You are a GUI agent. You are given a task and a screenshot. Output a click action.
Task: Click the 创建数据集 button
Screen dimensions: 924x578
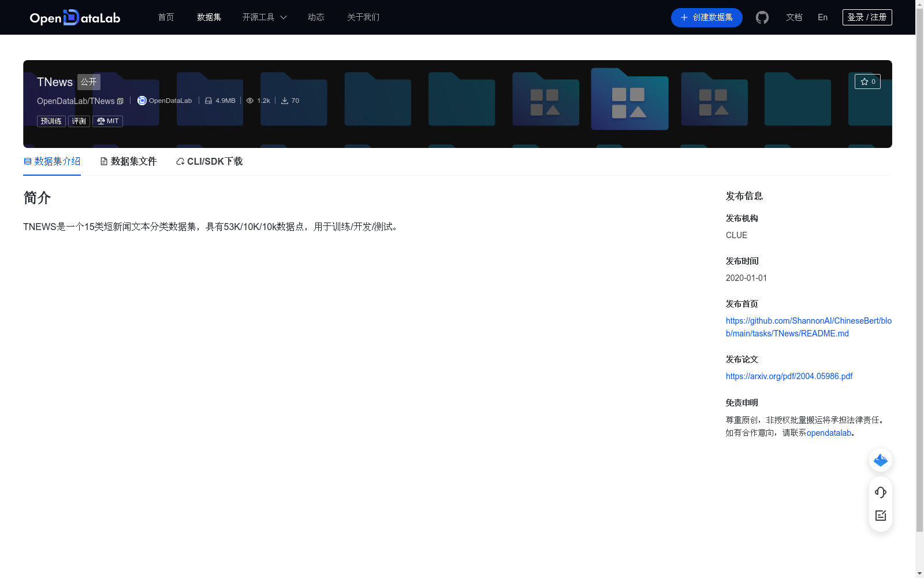[706, 17]
